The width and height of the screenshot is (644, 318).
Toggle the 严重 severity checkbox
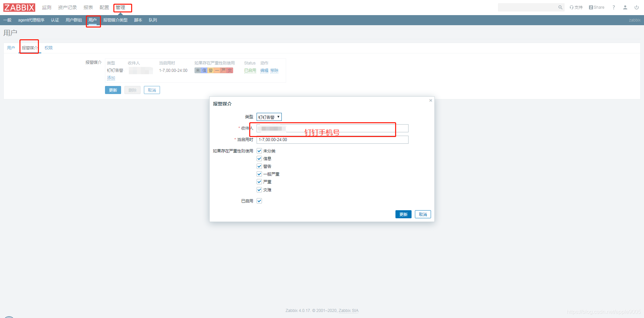point(259,182)
